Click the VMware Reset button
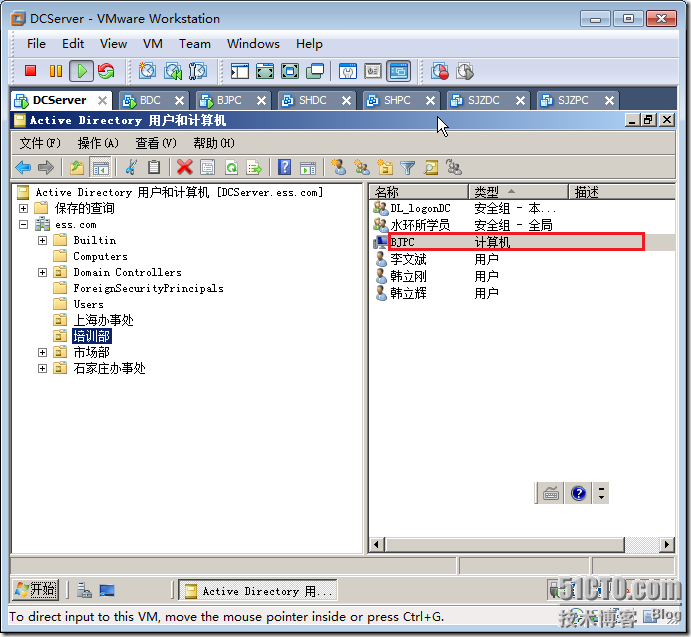 pyautogui.click(x=106, y=71)
